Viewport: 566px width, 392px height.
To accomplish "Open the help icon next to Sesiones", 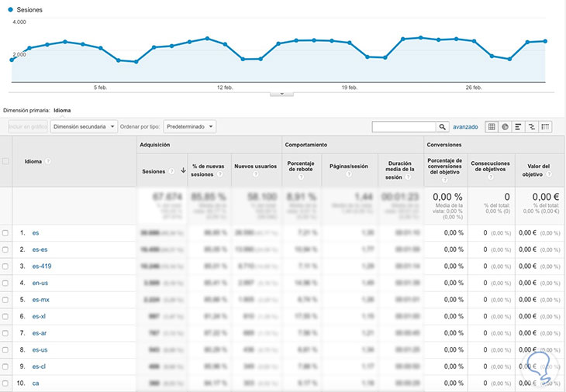I will coord(172,171).
